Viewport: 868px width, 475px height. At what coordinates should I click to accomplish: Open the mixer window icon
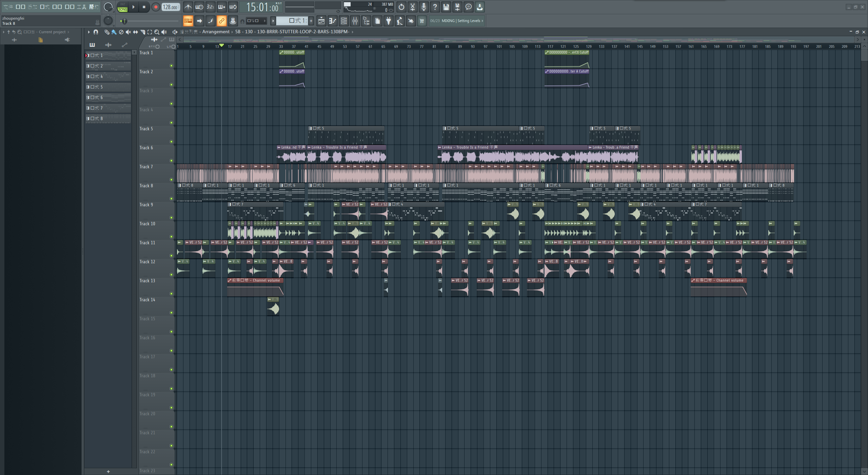click(355, 21)
